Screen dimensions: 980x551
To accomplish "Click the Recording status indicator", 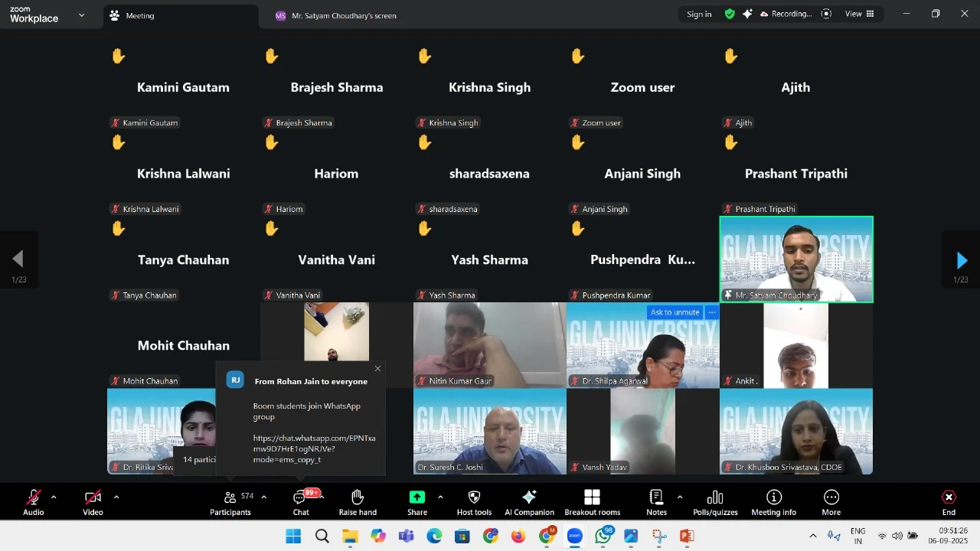I will point(786,14).
